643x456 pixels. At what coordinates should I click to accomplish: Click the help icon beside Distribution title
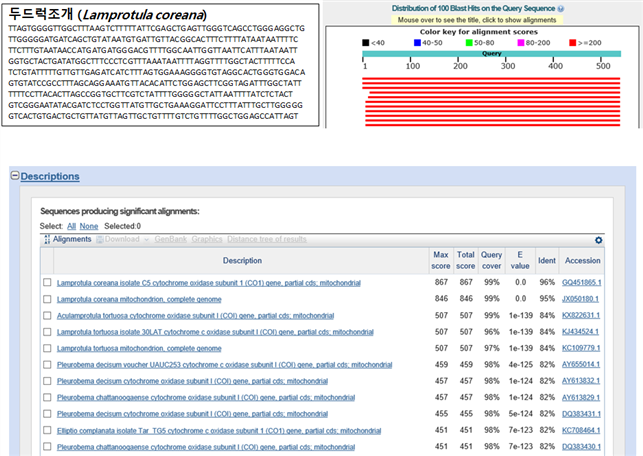561,9
